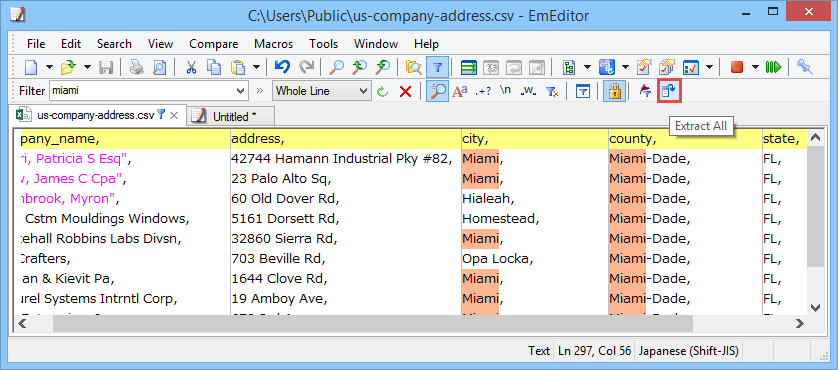Open the Tools menu
The width and height of the screenshot is (838, 370).
323,44
